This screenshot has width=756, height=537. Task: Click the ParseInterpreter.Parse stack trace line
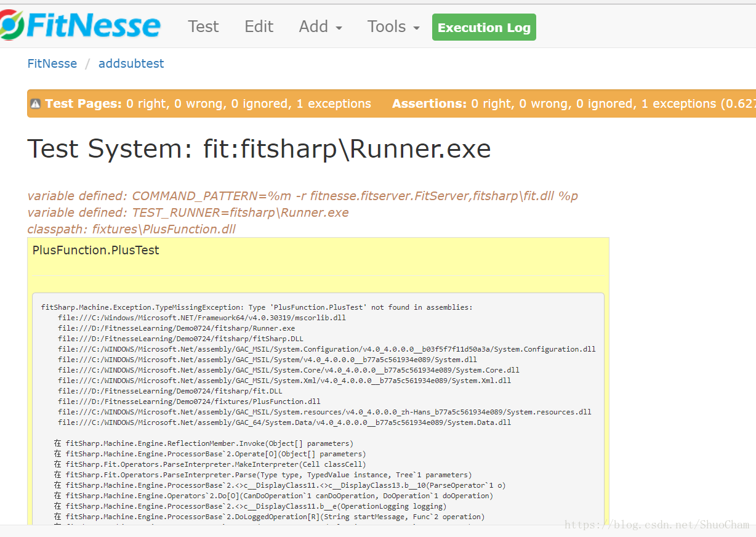(x=263, y=475)
